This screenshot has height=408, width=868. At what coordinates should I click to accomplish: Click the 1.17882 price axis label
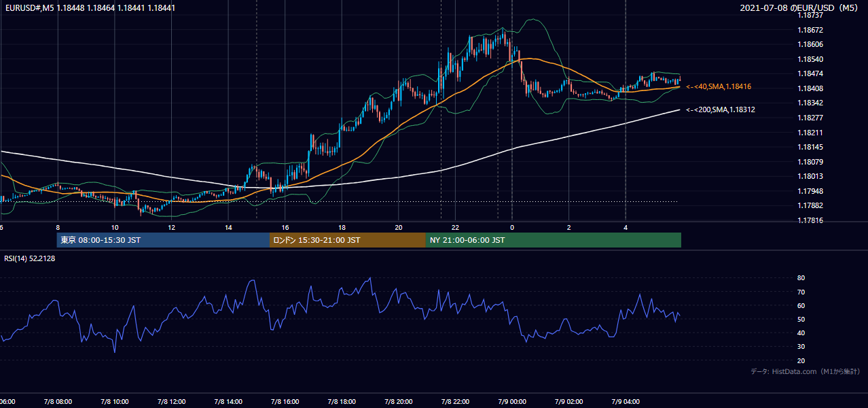click(x=810, y=205)
